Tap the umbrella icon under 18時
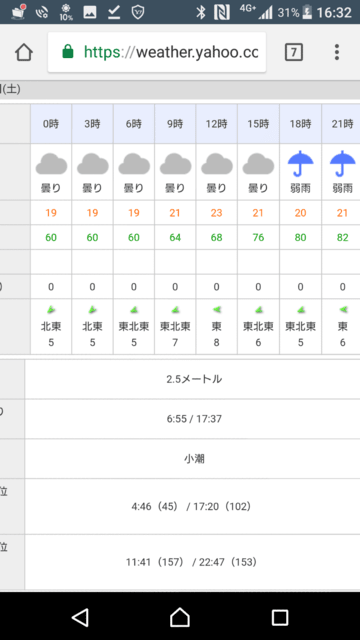360x640 pixels. pyautogui.click(x=300, y=164)
